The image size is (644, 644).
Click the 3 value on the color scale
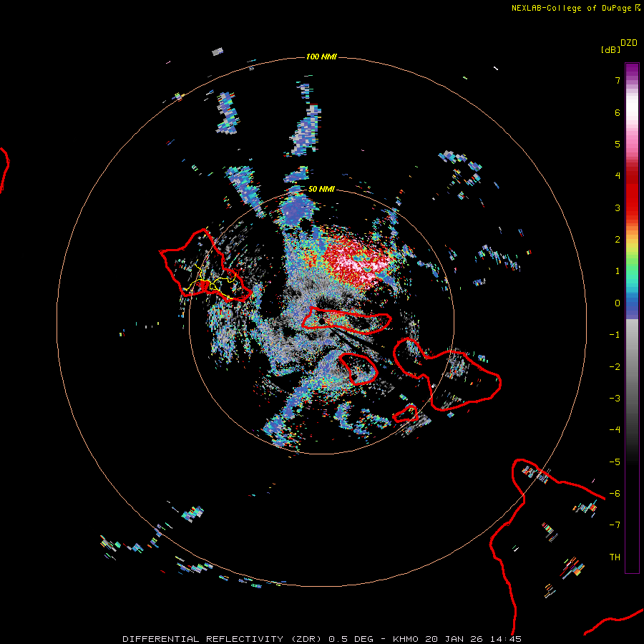[618, 208]
